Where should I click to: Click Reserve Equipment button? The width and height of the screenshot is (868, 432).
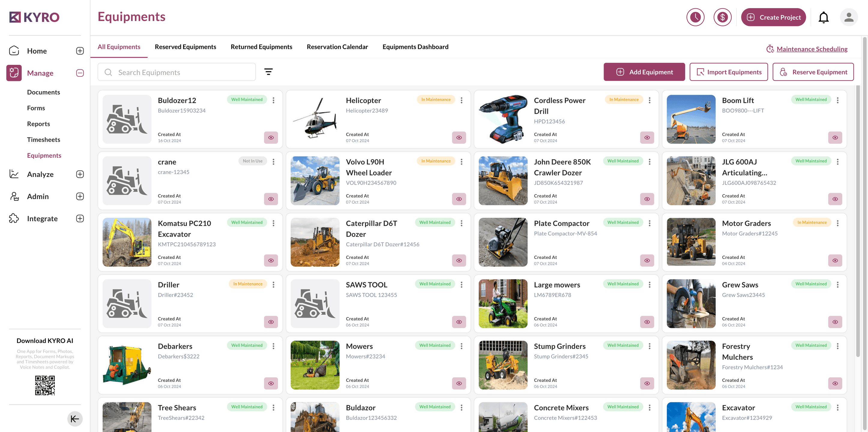click(x=813, y=72)
